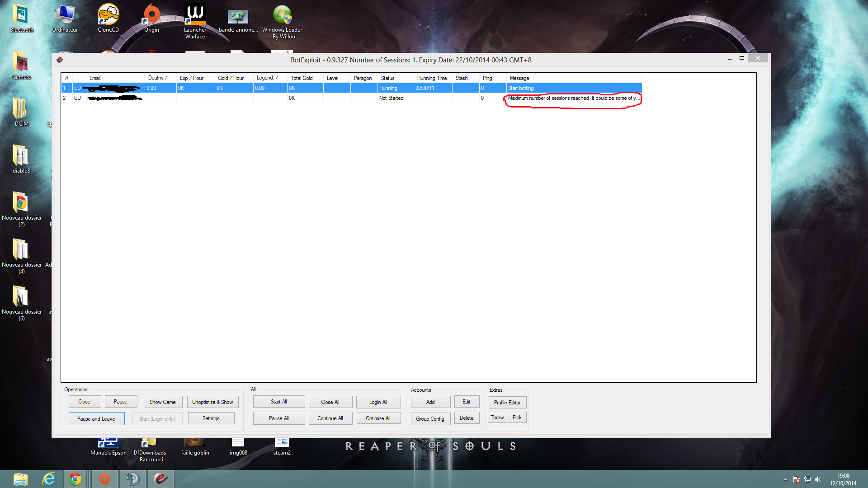Show hidden tray icons arrow
Viewport: 868px width, 488px height.
point(785,479)
